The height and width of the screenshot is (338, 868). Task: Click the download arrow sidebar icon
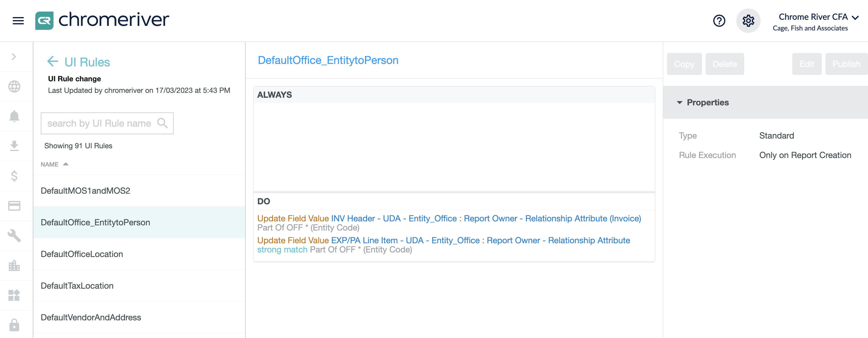coord(14,146)
